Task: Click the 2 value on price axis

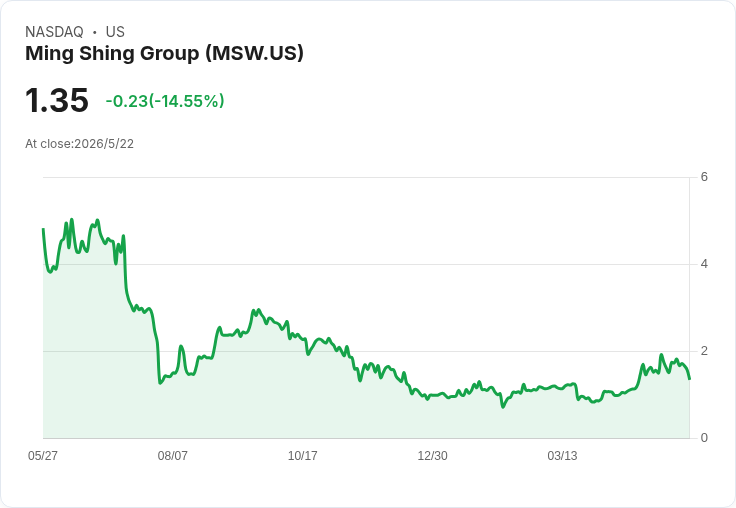Action: [x=704, y=351]
